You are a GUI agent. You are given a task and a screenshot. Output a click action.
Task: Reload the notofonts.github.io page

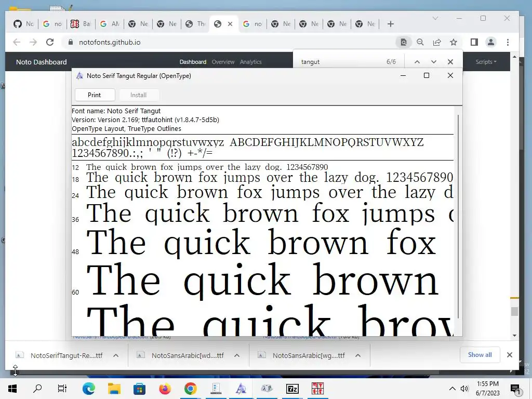pos(50,42)
